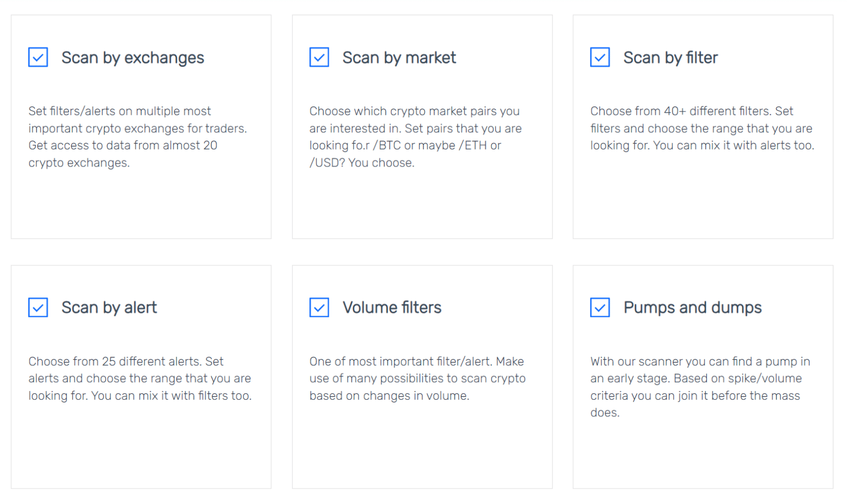Screen dimensions: 847x504
Task: Select the Scan by exchanges heading
Action: (132, 57)
